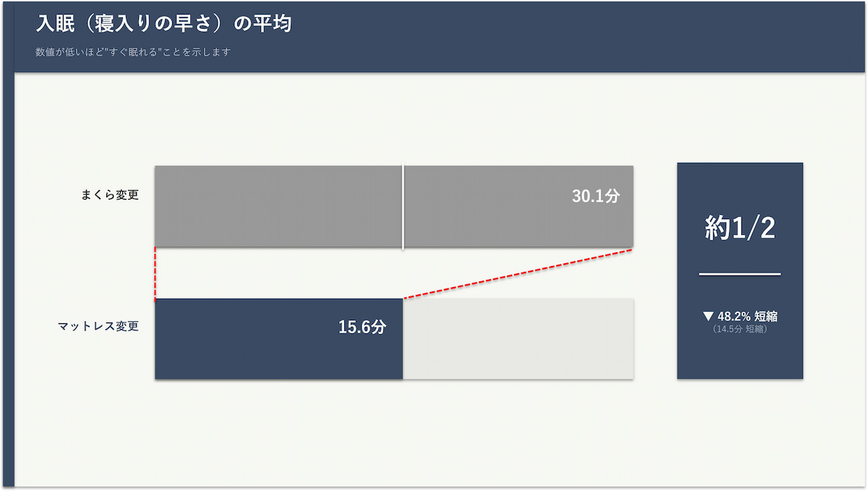Click the ▼ down triangle before 48.2%
868x491 pixels.
coord(708,317)
